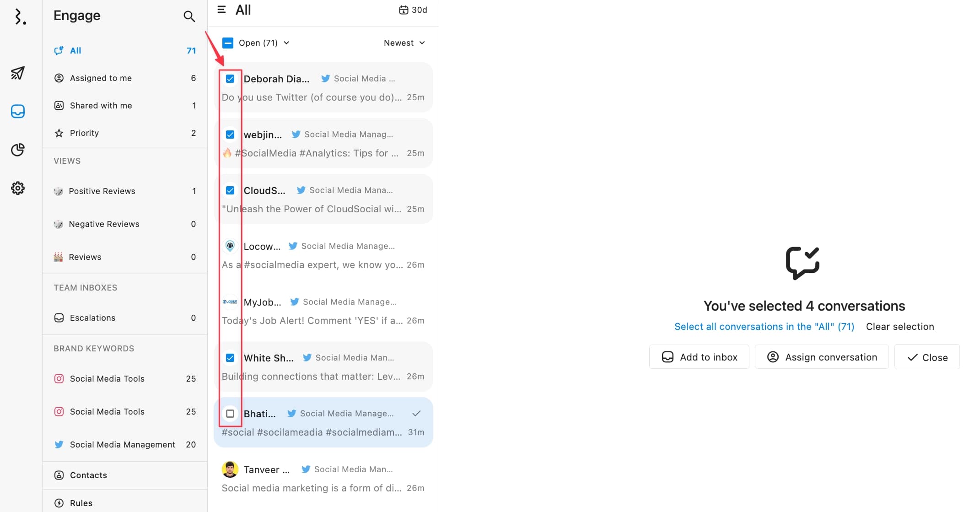Click the analytics/activity icon

click(x=19, y=149)
